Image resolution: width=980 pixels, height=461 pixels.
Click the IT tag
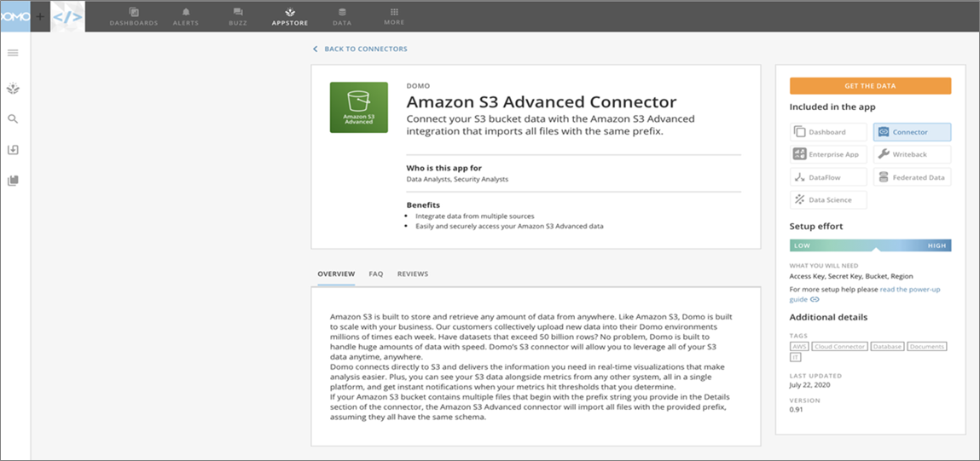click(795, 357)
